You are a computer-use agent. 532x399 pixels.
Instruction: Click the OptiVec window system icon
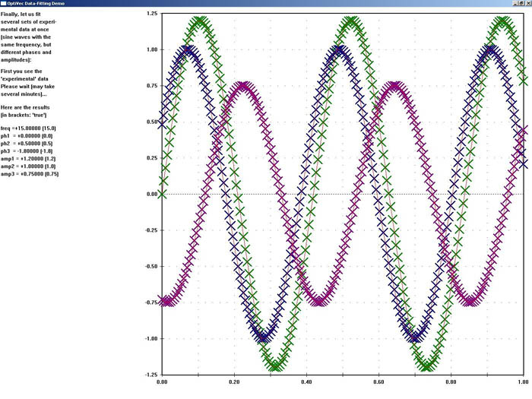(3, 3)
